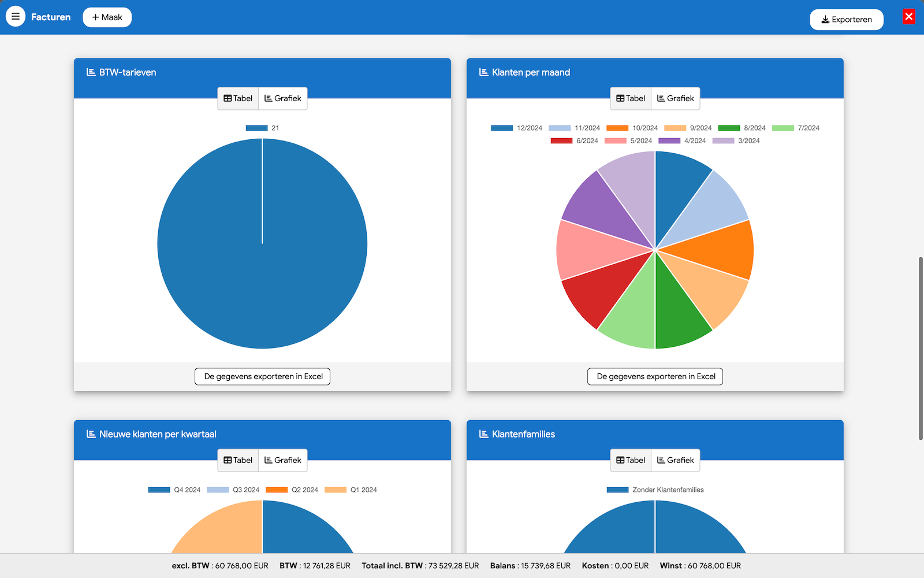This screenshot has width=924, height=578.
Task: Toggle 5/2024 legend entry
Action: point(628,140)
